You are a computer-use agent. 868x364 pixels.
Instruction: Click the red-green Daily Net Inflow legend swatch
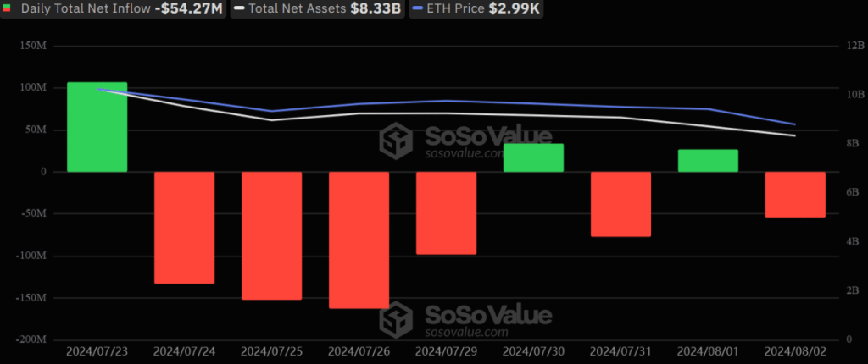coord(6,8)
